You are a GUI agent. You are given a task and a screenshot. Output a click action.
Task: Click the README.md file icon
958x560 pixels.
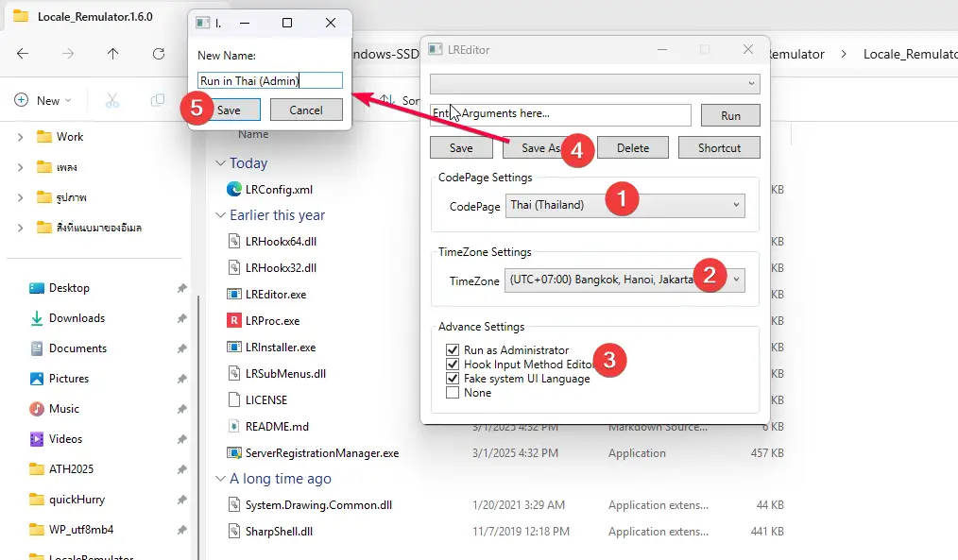[234, 426]
